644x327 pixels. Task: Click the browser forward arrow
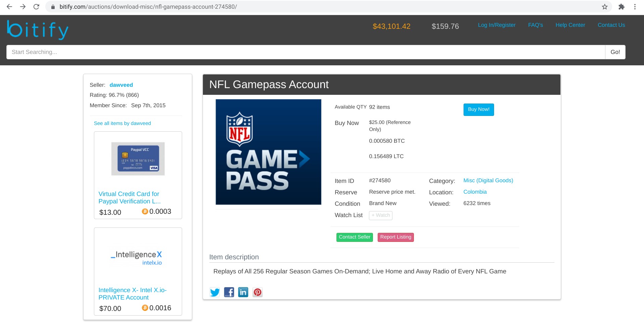click(x=23, y=7)
